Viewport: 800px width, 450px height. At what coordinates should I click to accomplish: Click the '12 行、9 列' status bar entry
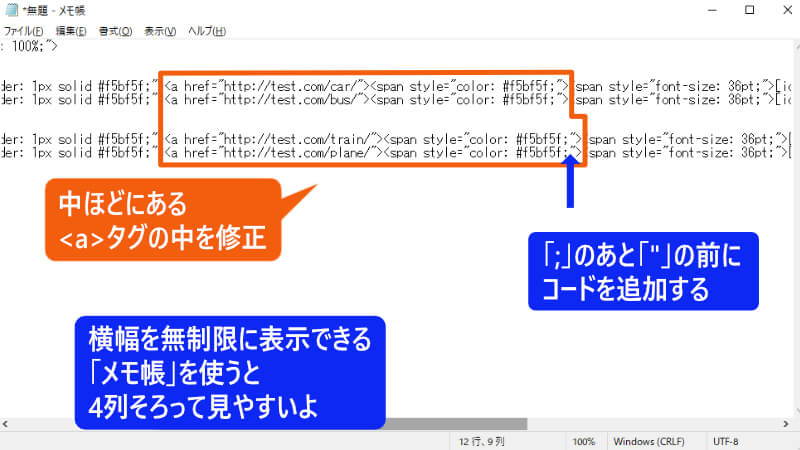[482, 442]
